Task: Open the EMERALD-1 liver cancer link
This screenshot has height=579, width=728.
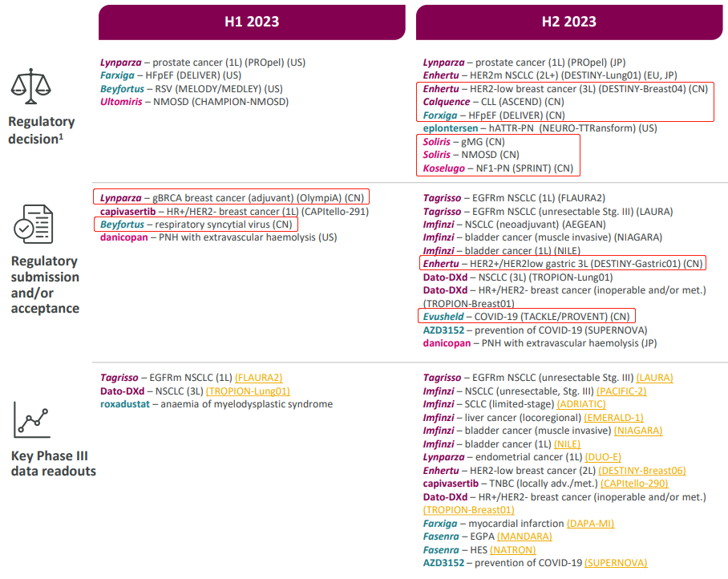Action: (x=613, y=418)
